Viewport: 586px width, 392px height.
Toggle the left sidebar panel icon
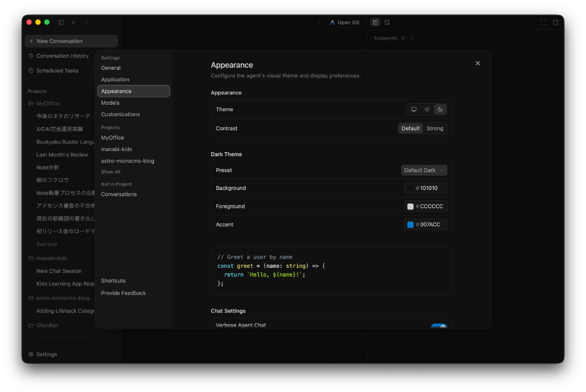coord(61,22)
